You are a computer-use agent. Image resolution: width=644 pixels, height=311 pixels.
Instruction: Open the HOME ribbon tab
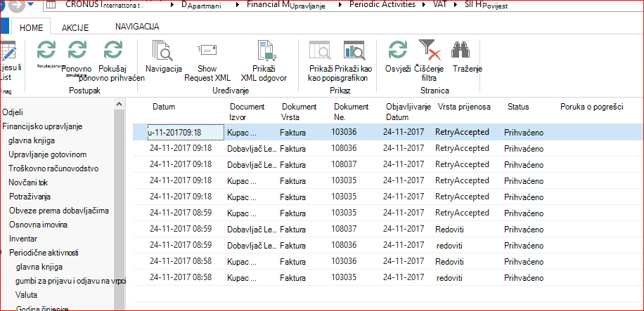tap(31, 27)
